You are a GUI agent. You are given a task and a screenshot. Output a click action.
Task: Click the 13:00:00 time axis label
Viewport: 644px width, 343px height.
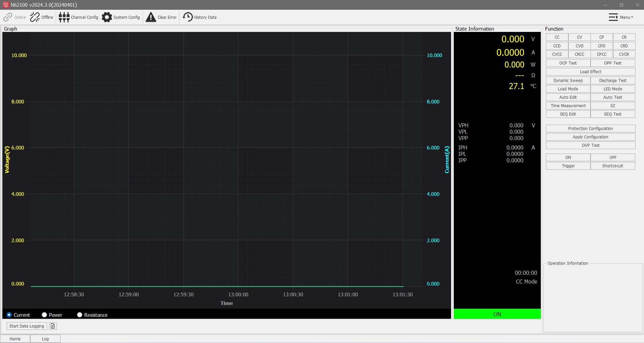click(238, 295)
